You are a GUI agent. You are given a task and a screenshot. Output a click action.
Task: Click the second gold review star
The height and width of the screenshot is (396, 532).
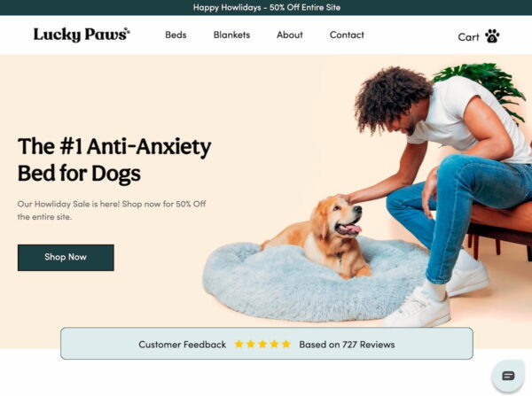[x=251, y=344]
